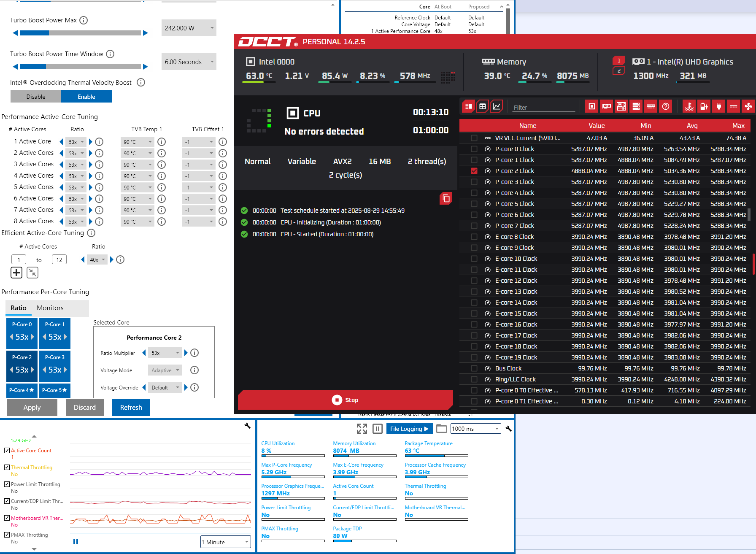This screenshot has width=756, height=554.
Task: Uncheck Active Core Count in graph legend
Action: (7, 451)
